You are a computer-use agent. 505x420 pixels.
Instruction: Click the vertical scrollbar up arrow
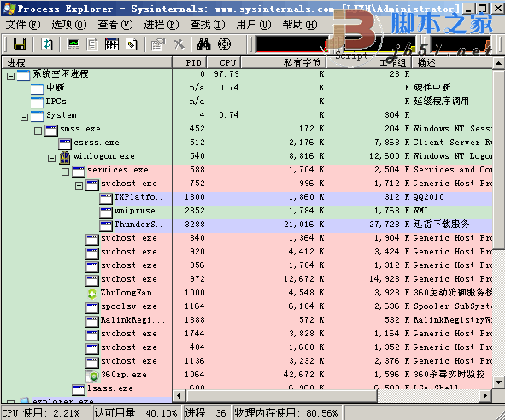point(498,63)
